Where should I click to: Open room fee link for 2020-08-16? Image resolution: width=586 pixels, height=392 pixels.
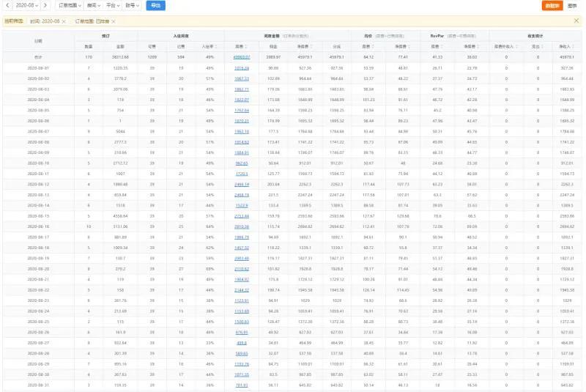242,227
